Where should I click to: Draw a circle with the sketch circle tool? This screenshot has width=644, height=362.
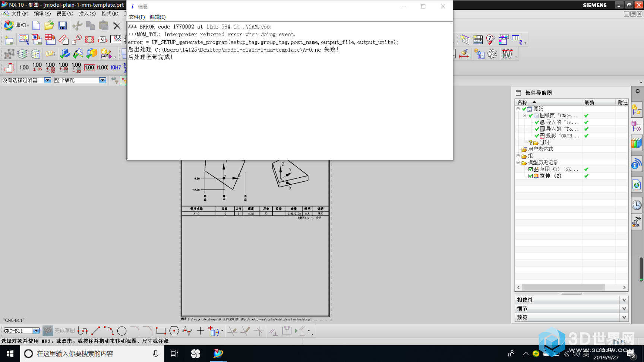click(x=122, y=331)
